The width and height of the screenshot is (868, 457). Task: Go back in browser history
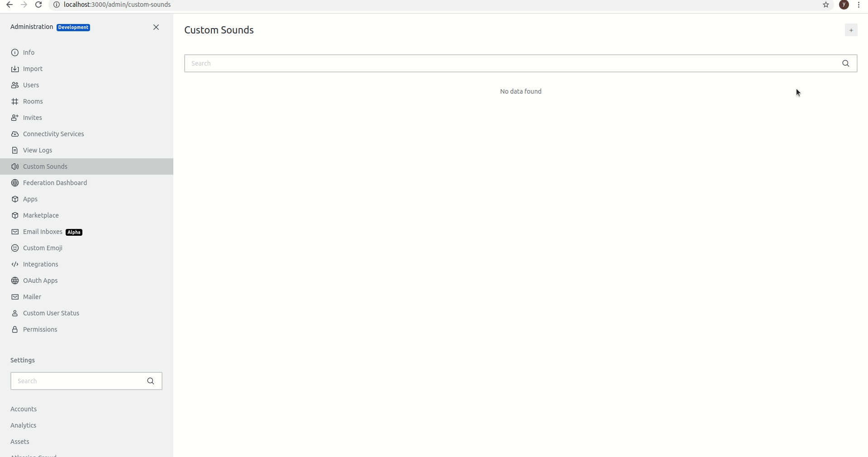pos(10,5)
